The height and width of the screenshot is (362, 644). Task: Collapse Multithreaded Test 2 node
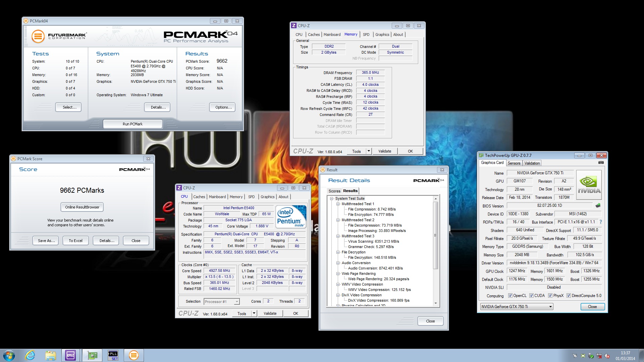click(x=338, y=220)
